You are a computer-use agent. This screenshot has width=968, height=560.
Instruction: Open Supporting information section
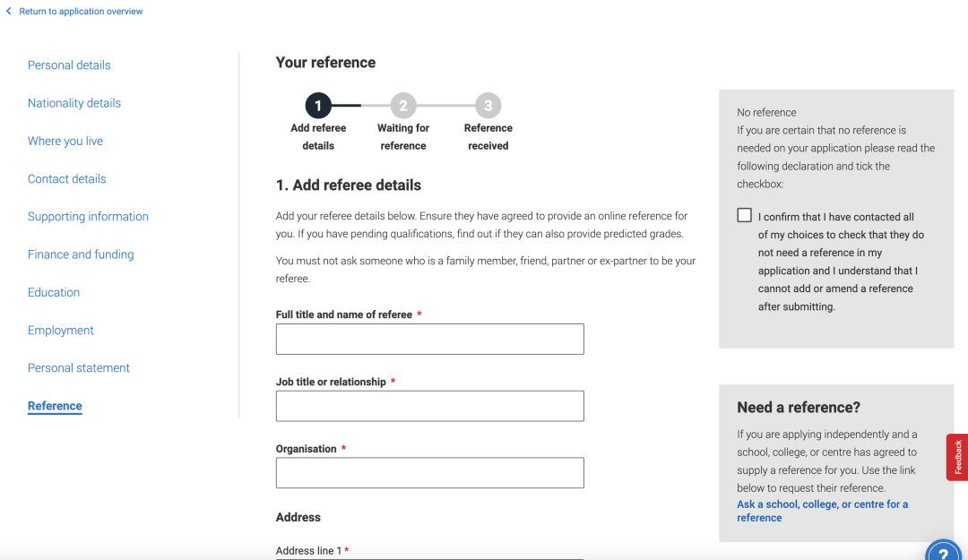pyautogui.click(x=88, y=217)
